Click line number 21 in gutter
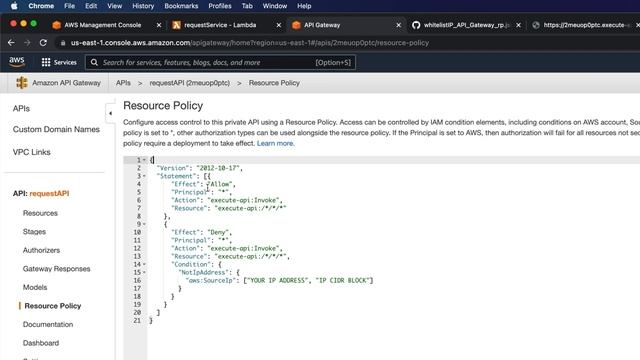Screen dimensions: 640x360 [x=137, y=321]
